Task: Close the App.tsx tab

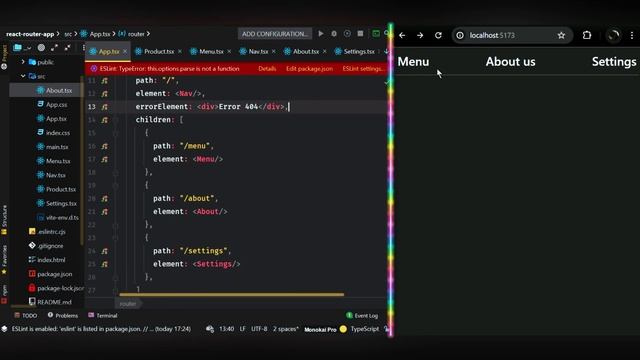Action: click(x=125, y=51)
